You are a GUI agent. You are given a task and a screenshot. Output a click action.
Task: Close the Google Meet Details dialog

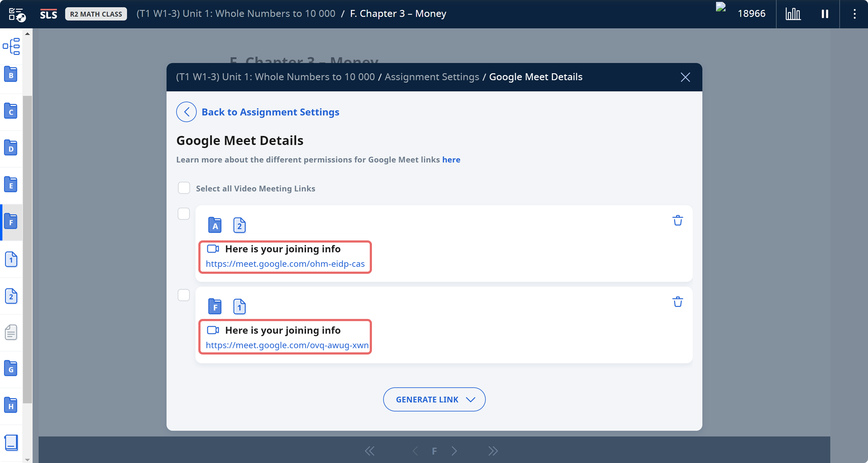(685, 77)
